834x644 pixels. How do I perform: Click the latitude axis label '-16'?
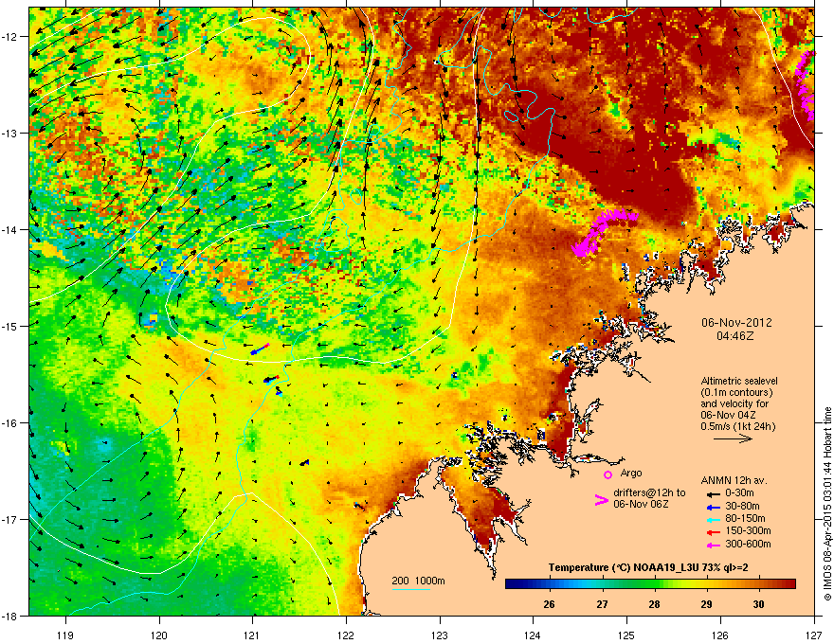tap(9, 423)
